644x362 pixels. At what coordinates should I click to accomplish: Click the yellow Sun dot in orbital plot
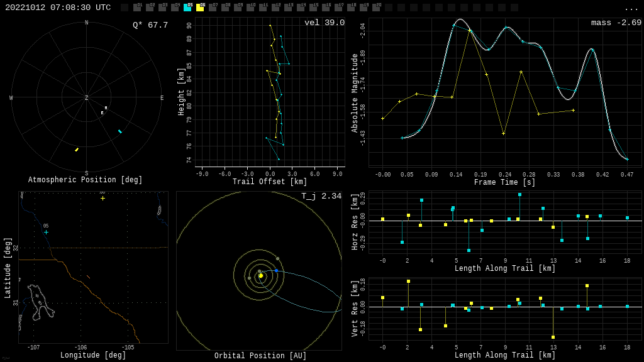click(x=261, y=275)
